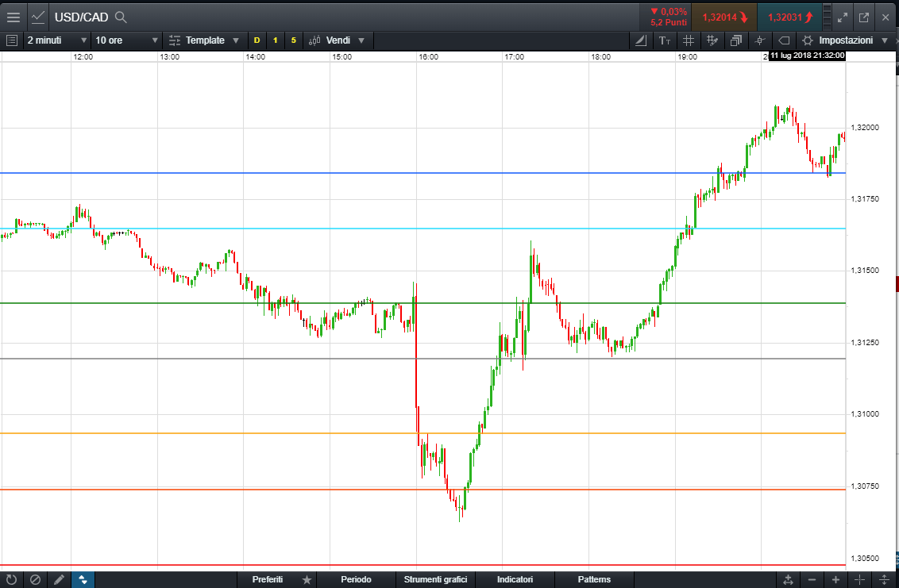Toggle the crosshair cursor tool
Viewport: 899px width, 588px height.
tap(760, 40)
